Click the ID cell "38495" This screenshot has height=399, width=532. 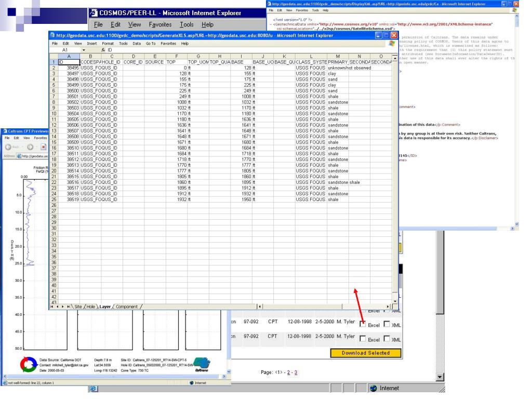tap(69, 68)
